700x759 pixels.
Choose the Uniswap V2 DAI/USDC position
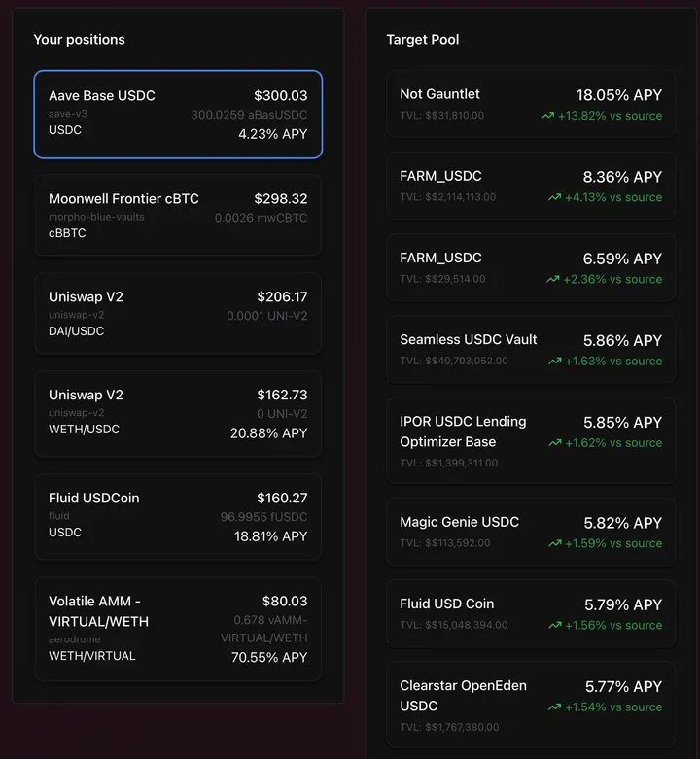(178, 313)
